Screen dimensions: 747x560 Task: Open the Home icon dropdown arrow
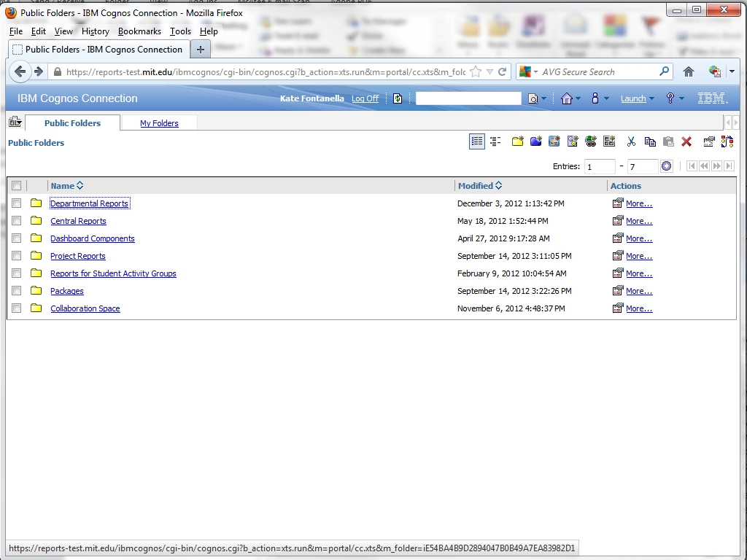(x=578, y=98)
